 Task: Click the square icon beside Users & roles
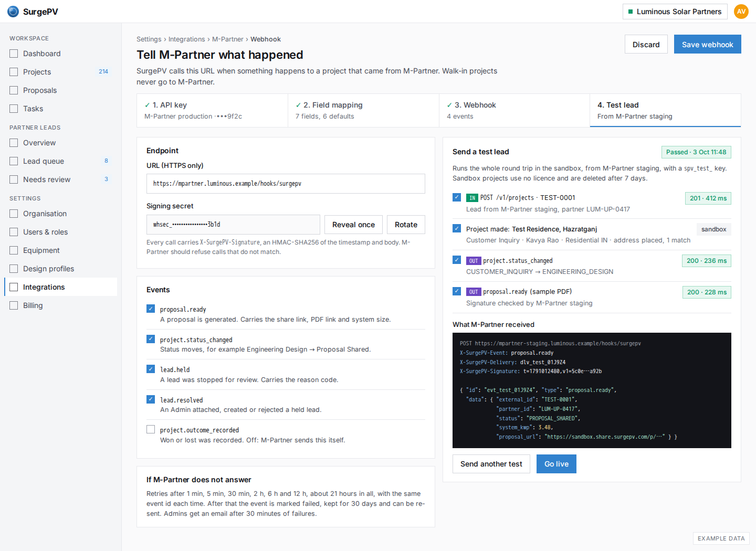point(14,232)
